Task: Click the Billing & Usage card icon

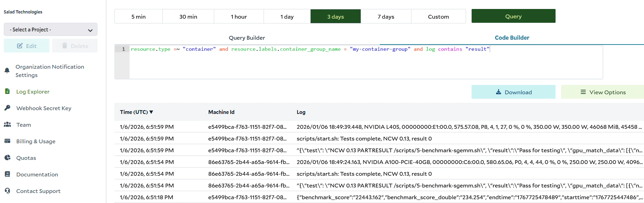Action: pos(7,141)
